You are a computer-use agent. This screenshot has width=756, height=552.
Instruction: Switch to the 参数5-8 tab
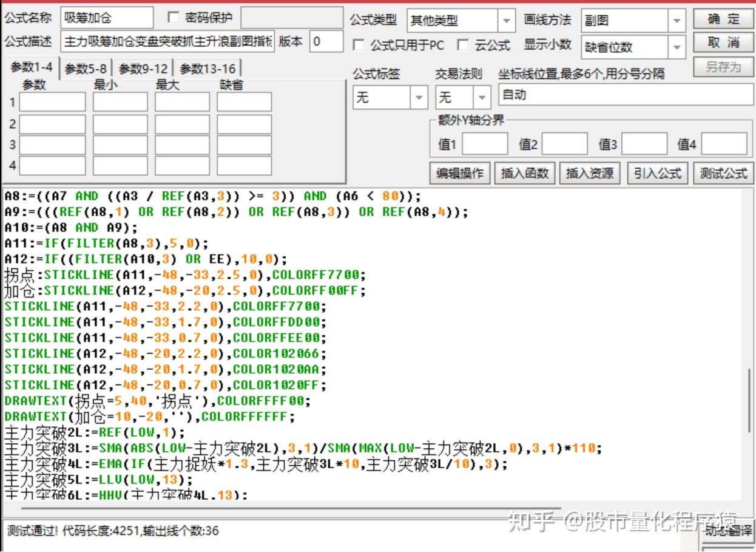pos(86,69)
